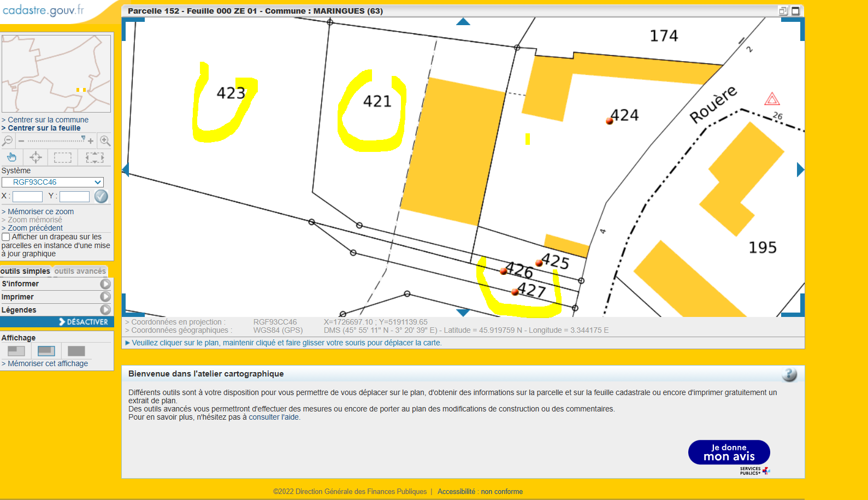
Task: Select the dashed rectangle zoom tool
Action: (x=62, y=158)
